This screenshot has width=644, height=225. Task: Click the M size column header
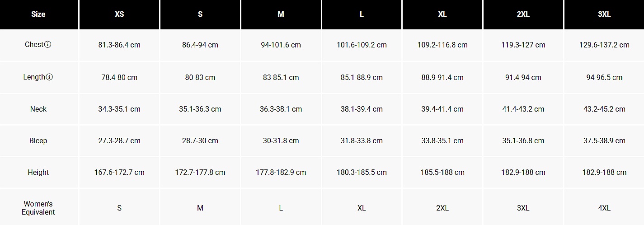click(281, 14)
